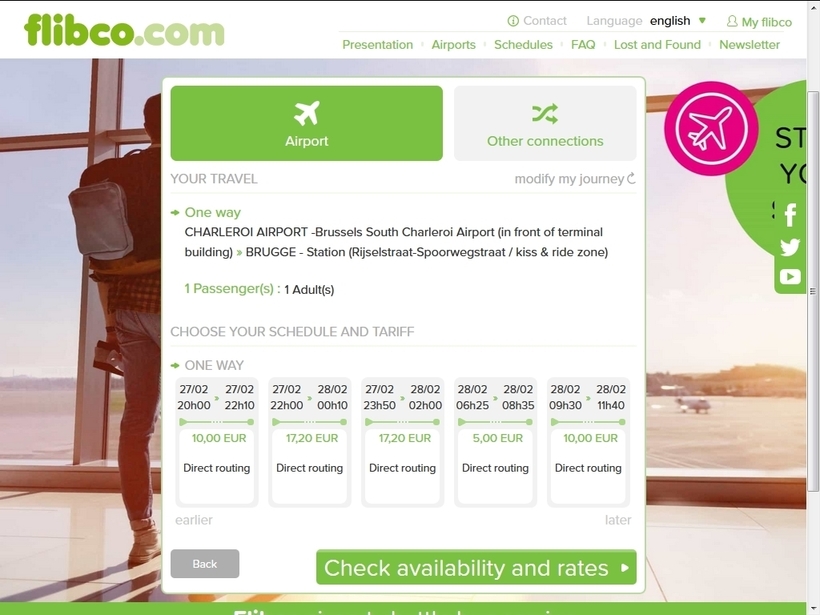
Task: Click the pink airplane circle badge
Action: (x=711, y=128)
